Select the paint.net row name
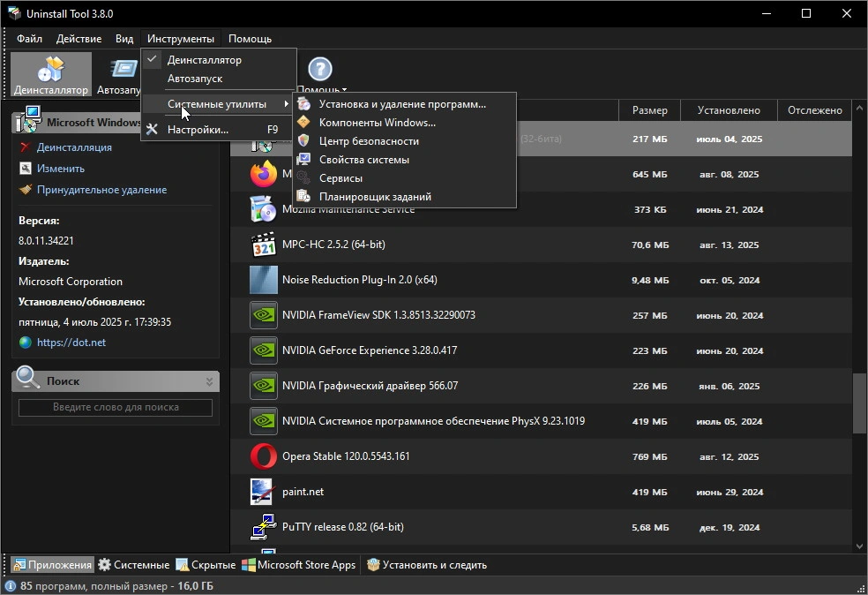This screenshot has height=595, width=868. pos(303,492)
